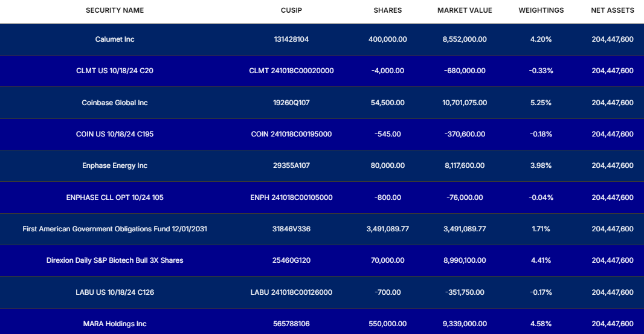Screen dimensions: 644x334
Task: Click weighting -0.18%
Action: pyautogui.click(x=541, y=134)
